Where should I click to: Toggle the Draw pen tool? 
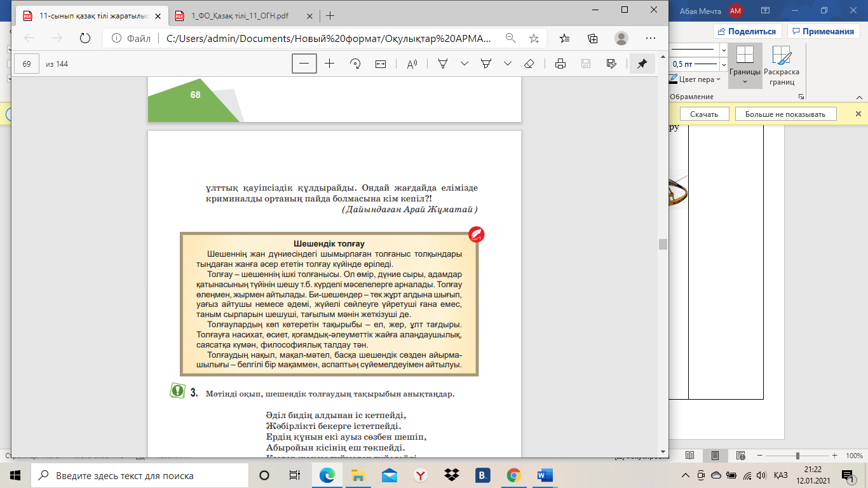(x=444, y=64)
